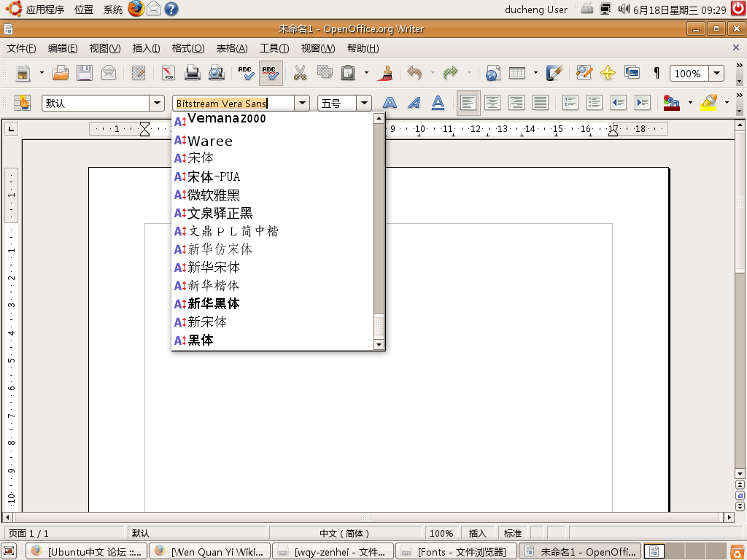Justify the paragraph text

point(541,103)
